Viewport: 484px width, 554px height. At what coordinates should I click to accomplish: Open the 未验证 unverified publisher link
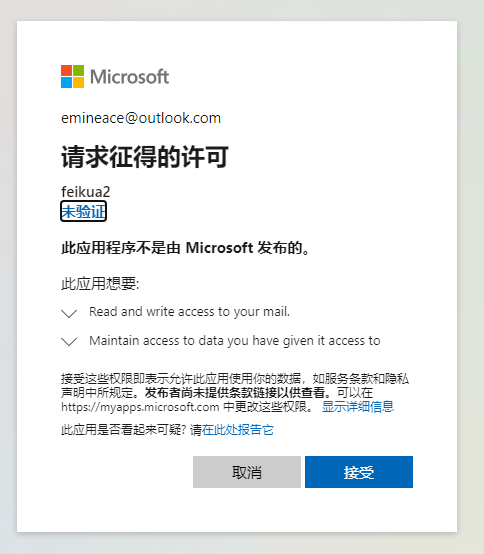[83, 211]
